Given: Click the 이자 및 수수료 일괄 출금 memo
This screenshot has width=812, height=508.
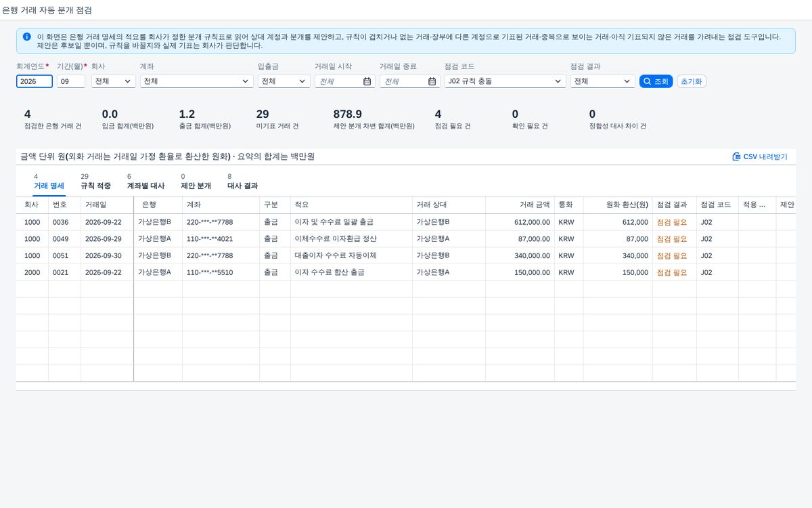Looking at the screenshot, I should point(334,222).
